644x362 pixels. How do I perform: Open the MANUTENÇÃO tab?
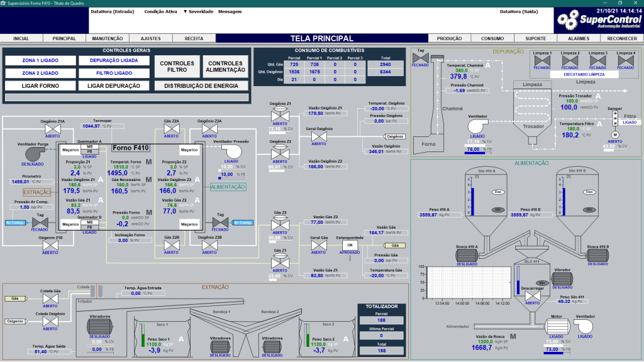click(x=108, y=38)
